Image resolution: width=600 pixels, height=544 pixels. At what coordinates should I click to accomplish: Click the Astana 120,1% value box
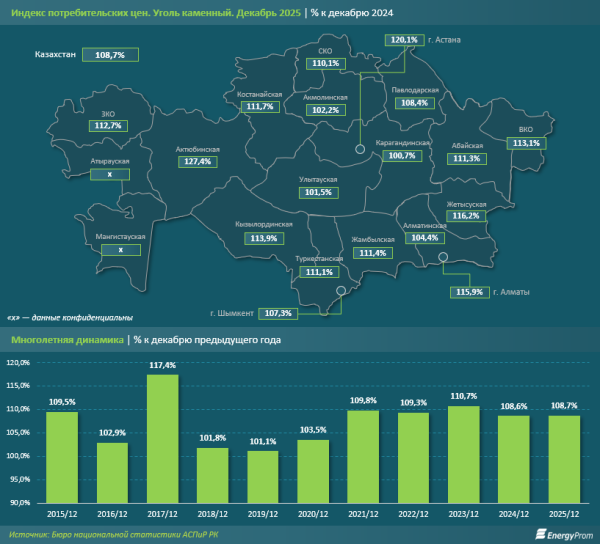pos(404,40)
